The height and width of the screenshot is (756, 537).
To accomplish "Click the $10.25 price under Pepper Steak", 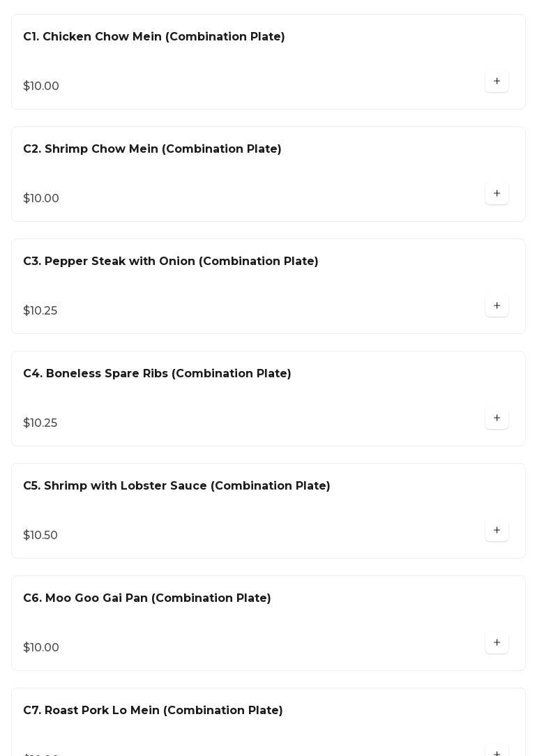I will click(40, 310).
